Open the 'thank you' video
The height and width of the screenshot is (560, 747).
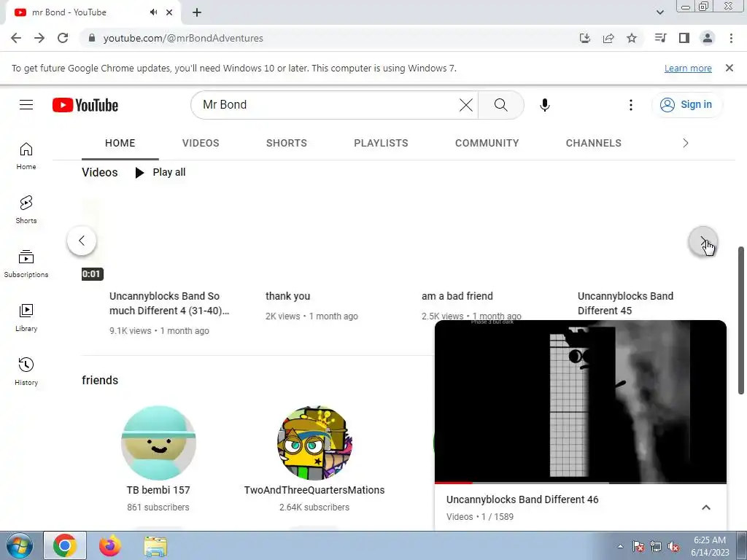pos(287,296)
